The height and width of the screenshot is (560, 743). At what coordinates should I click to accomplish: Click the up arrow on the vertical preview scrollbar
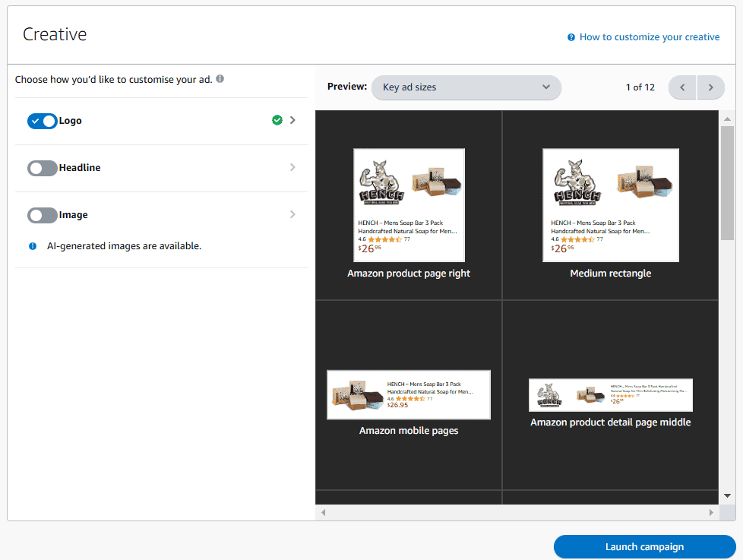728,118
